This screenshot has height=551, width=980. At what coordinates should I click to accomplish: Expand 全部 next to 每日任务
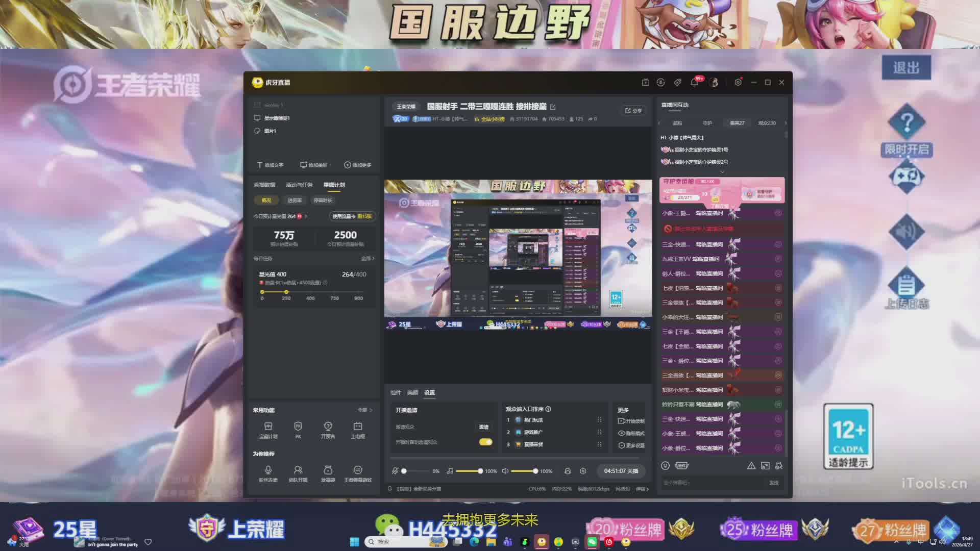coord(367,259)
